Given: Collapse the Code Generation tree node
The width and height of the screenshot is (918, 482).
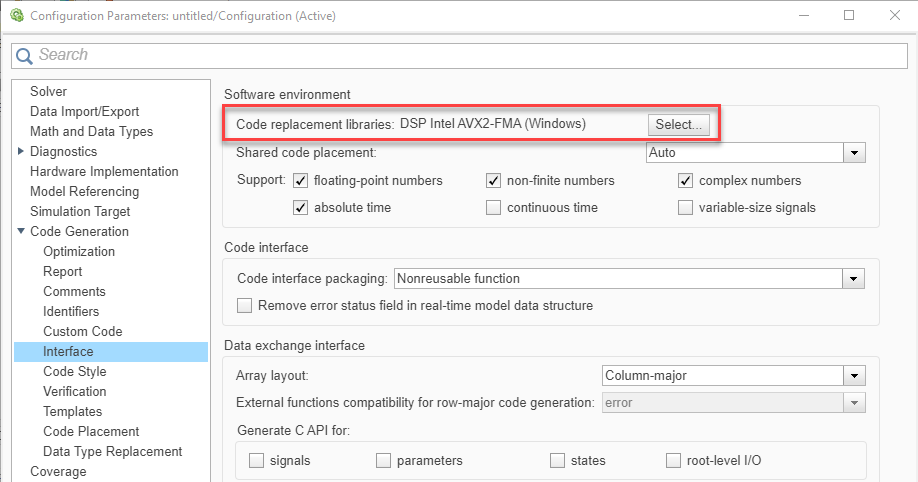Looking at the screenshot, I should pos(21,232).
